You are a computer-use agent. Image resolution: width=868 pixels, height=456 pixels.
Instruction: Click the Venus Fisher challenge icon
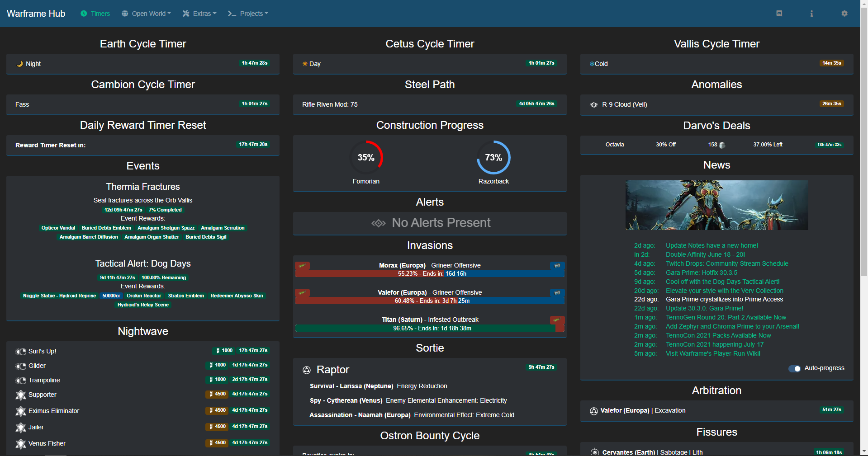click(x=21, y=444)
